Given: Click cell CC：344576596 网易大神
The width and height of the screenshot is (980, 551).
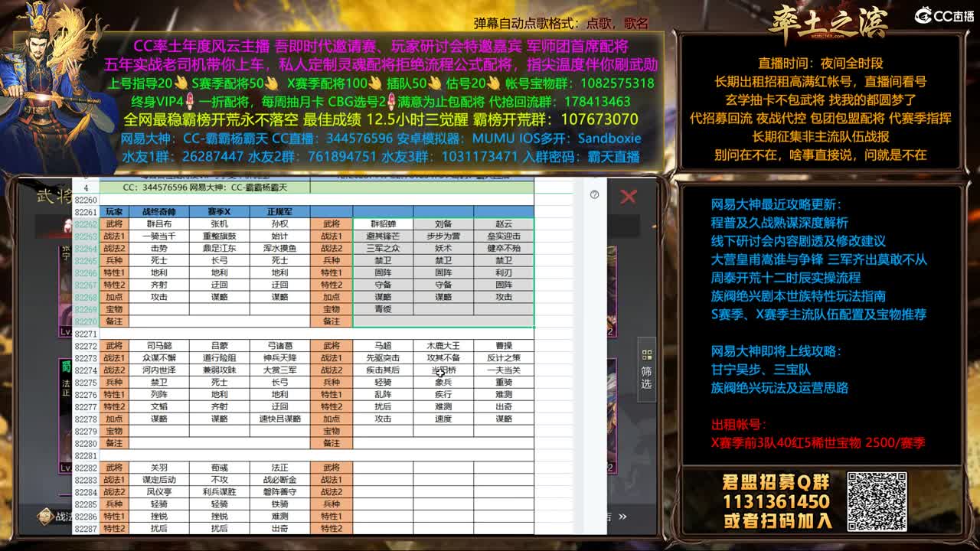Looking at the screenshot, I should tap(204, 187).
